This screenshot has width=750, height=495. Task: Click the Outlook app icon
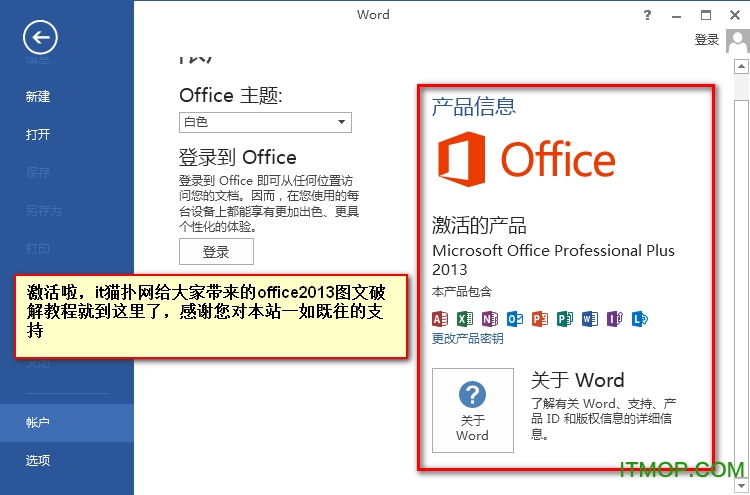point(515,319)
